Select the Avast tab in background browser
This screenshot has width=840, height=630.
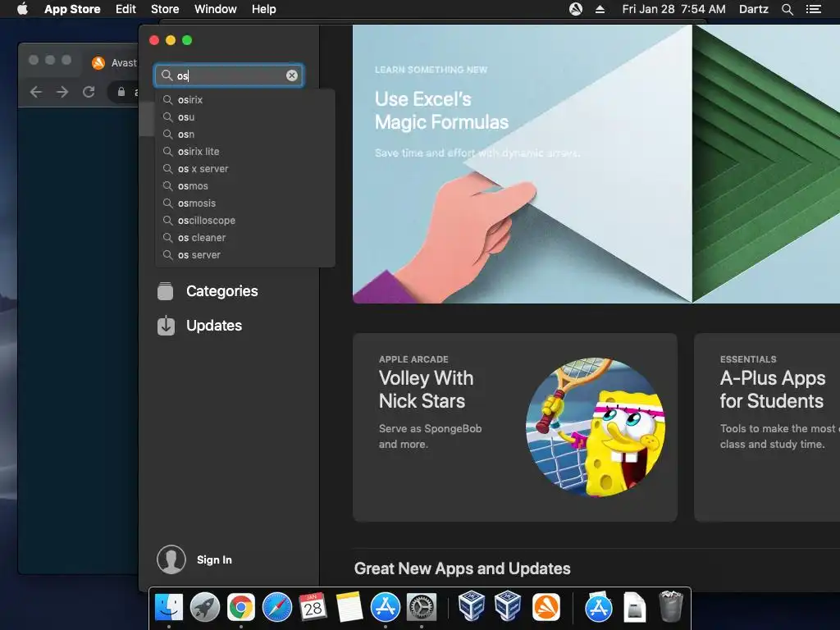pyautogui.click(x=113, y=62)
